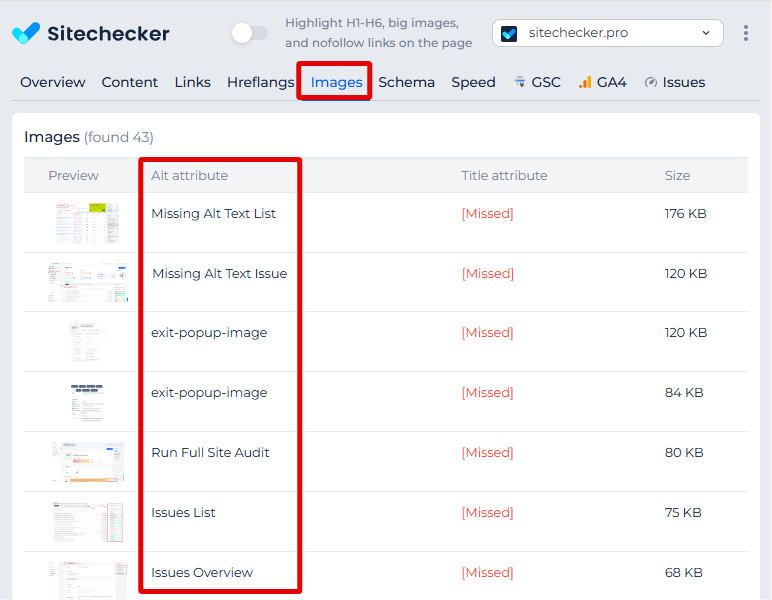772x600 pixels.
Task: Click the GA4 bar chart icon
Action: tap(585, 82)
